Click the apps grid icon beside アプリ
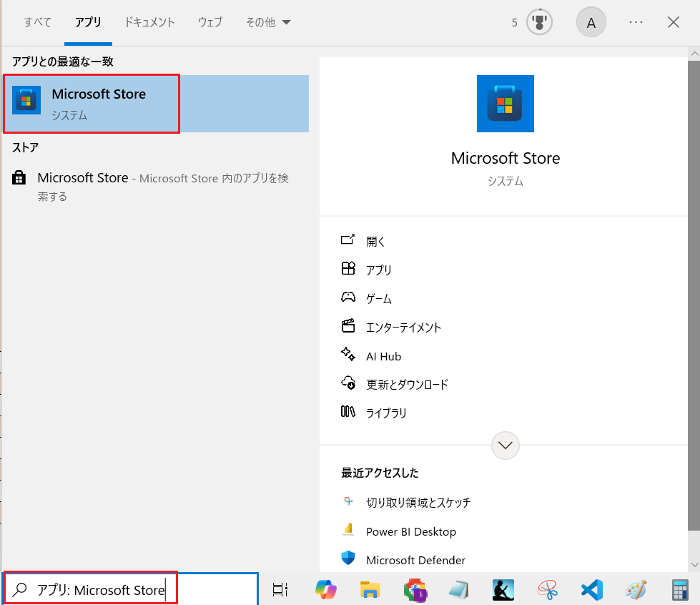Screen dimensions: 700x605 tap(348, 268)
